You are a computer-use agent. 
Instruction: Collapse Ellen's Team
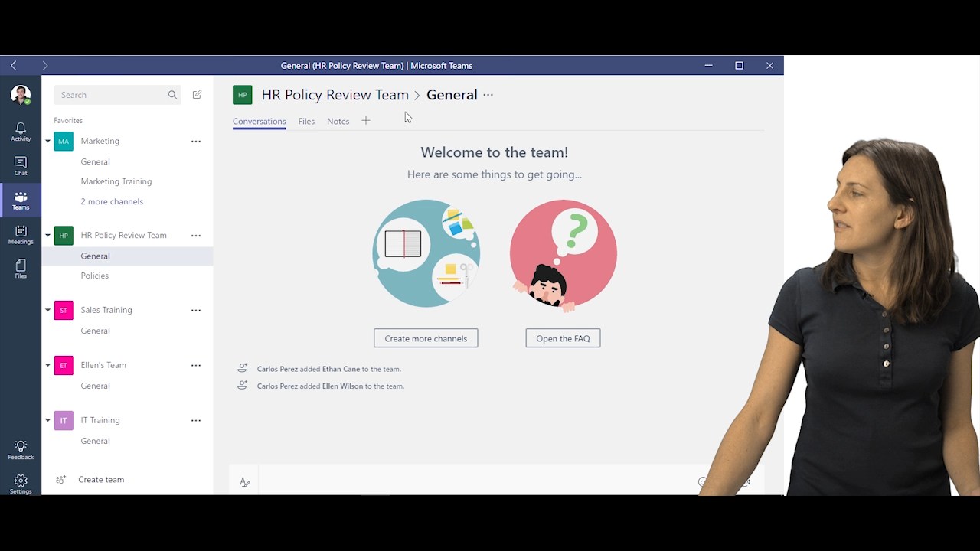(x=47, y=365)
